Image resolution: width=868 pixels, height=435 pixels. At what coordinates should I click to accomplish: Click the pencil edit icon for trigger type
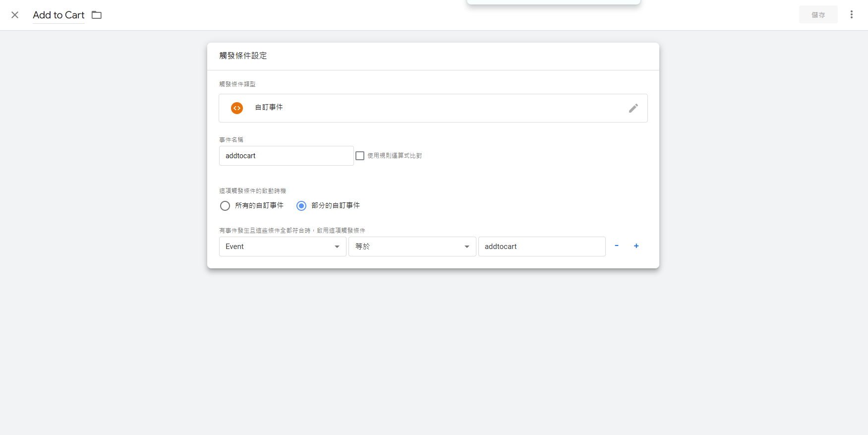click(x=633, y=108)
